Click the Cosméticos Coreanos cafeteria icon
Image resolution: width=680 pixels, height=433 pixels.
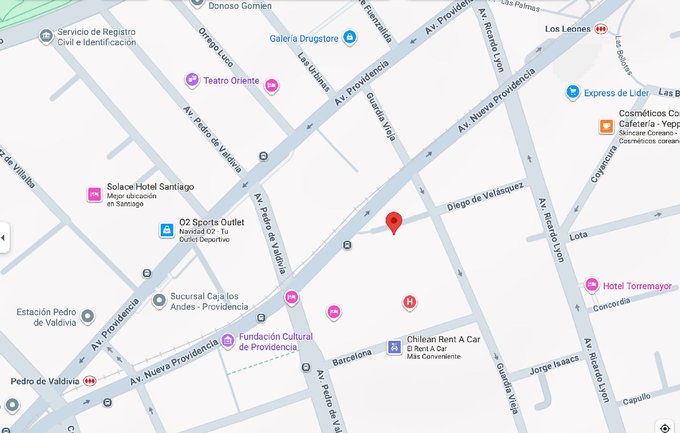click(x=606, y=126)
